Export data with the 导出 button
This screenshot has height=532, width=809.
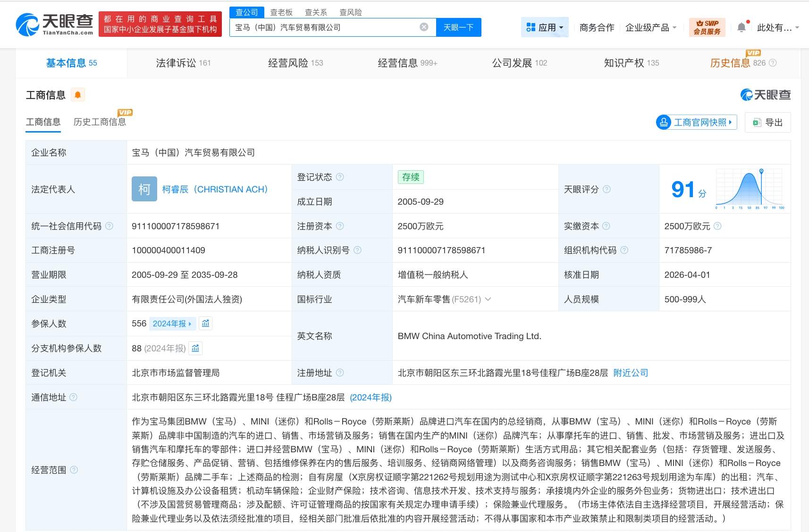[767, 122]
